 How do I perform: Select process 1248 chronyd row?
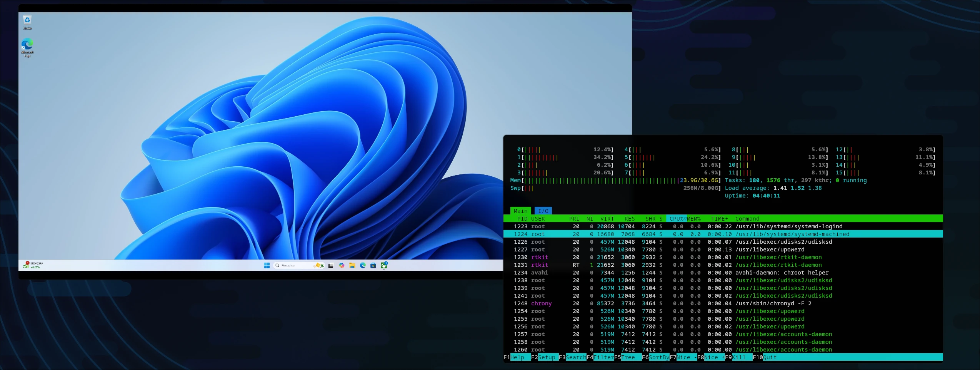(x=723, y=303)
